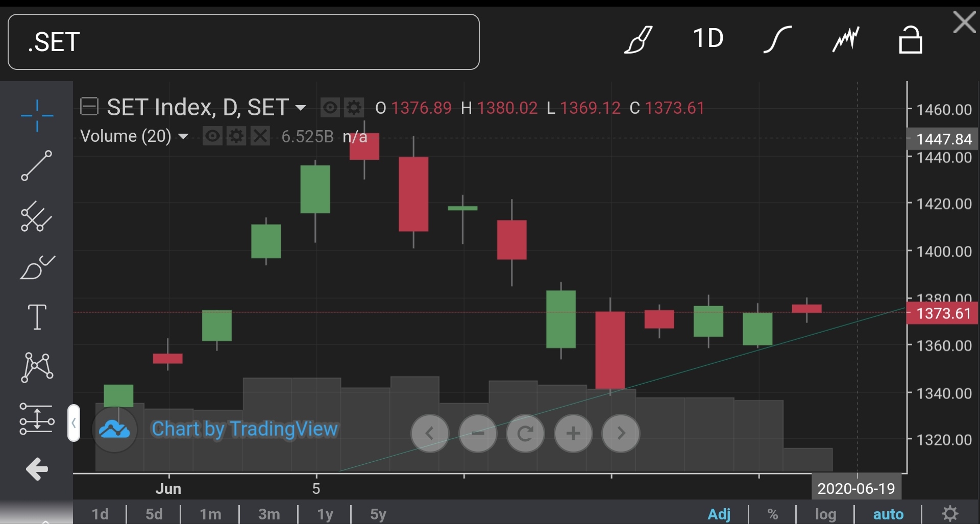The height and width of the screenshot is (524, 980).
Task: Click the .SET symbol search field
Action: point(243,42)
